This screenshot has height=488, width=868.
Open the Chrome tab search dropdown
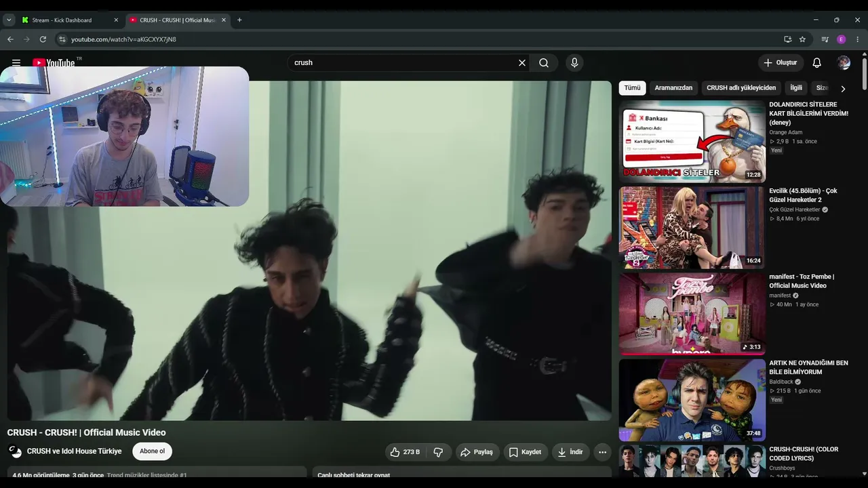point(9,20)
